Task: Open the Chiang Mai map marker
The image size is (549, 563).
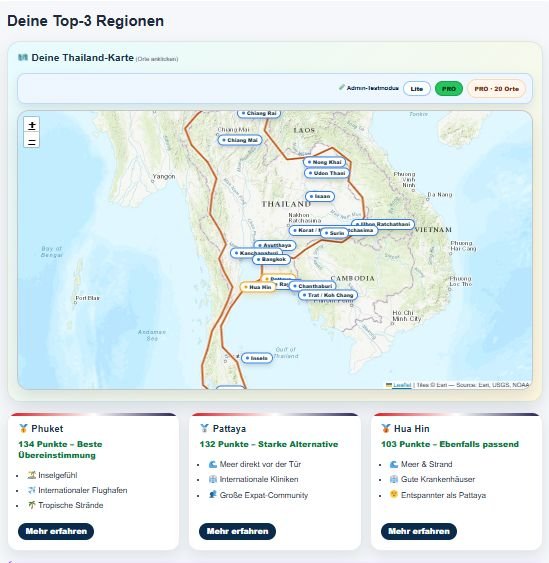Action: pyautogui.click(x=240, y=140)
